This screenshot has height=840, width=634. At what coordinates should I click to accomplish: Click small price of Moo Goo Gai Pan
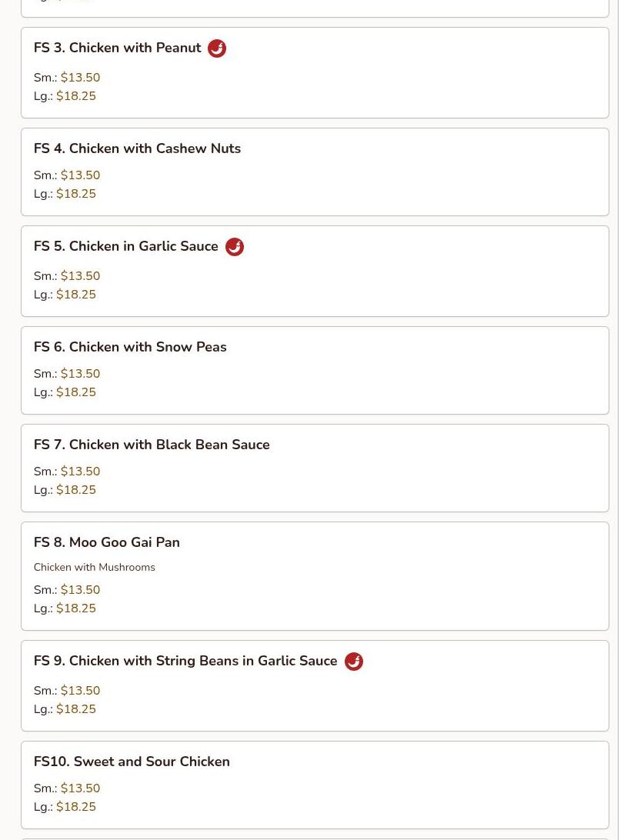point(80,590)
